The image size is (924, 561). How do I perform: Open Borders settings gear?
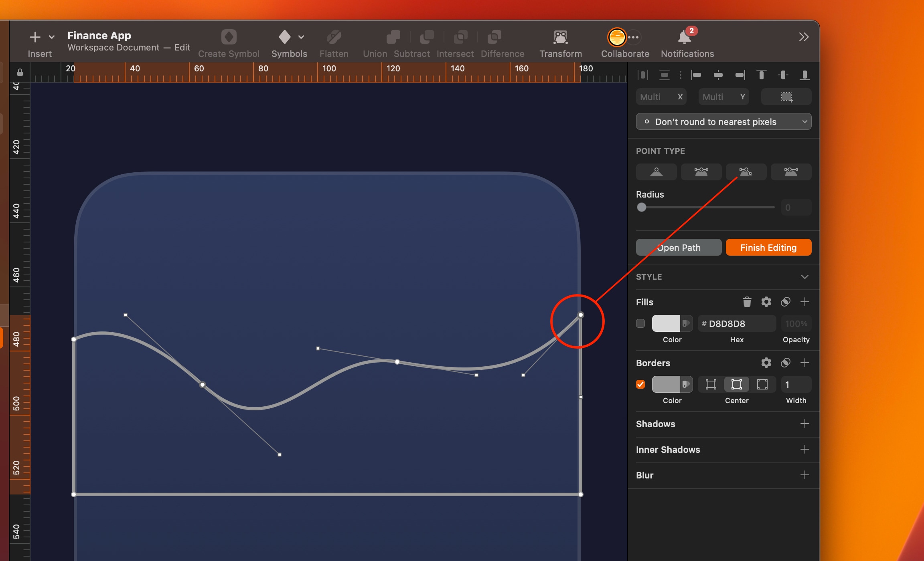pos(766,363)
